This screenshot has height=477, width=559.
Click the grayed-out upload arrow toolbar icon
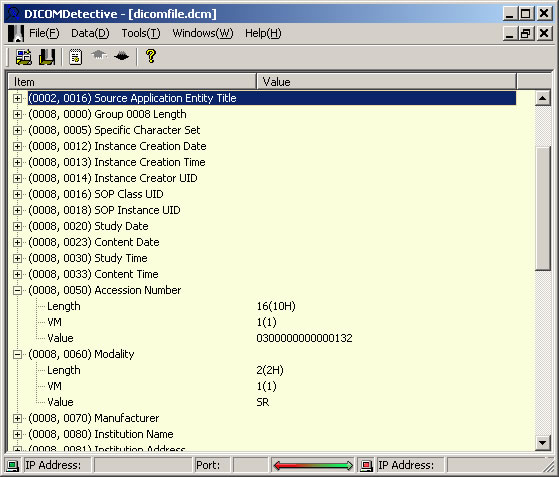click(99, 55)
